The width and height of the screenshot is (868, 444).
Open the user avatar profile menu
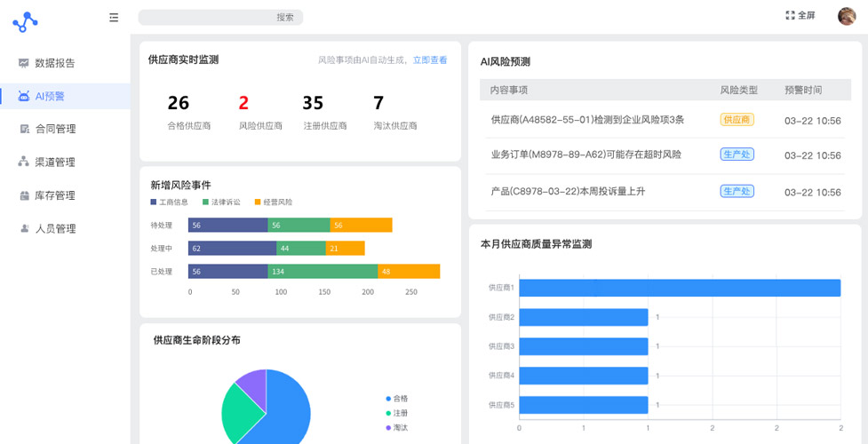846,16
